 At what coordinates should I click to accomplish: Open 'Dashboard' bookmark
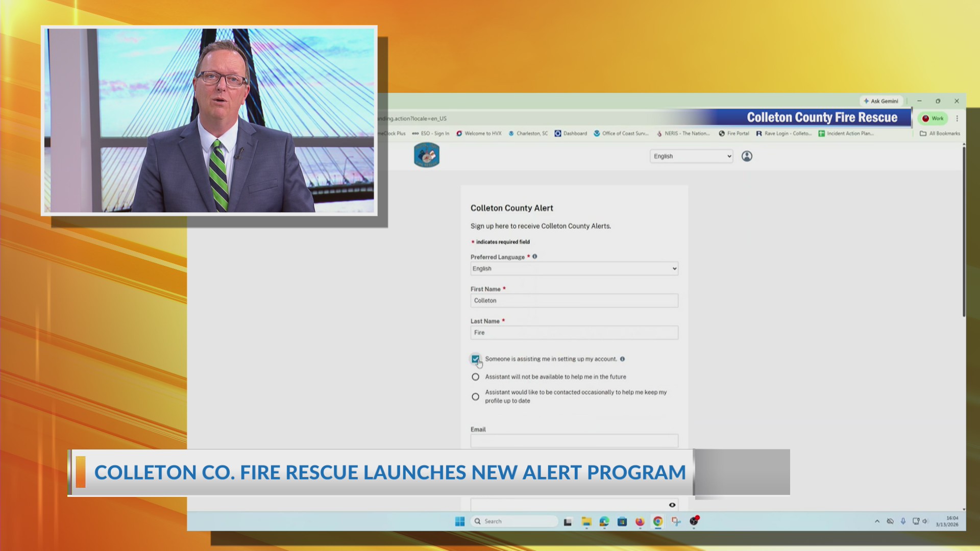[x=571, y=134]
